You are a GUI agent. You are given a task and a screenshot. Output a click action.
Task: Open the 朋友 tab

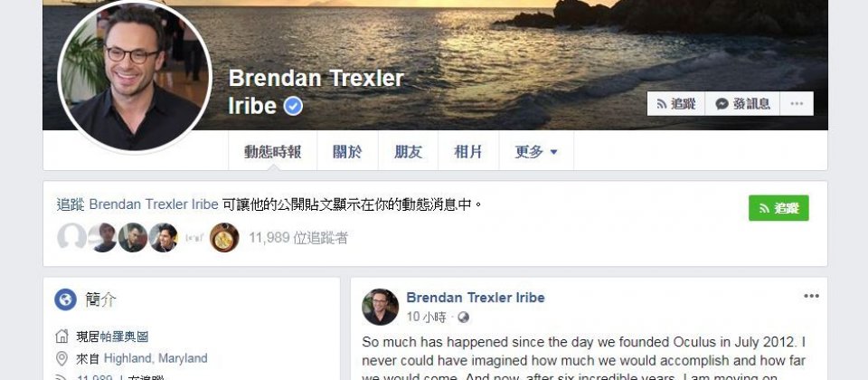(408, 151)
